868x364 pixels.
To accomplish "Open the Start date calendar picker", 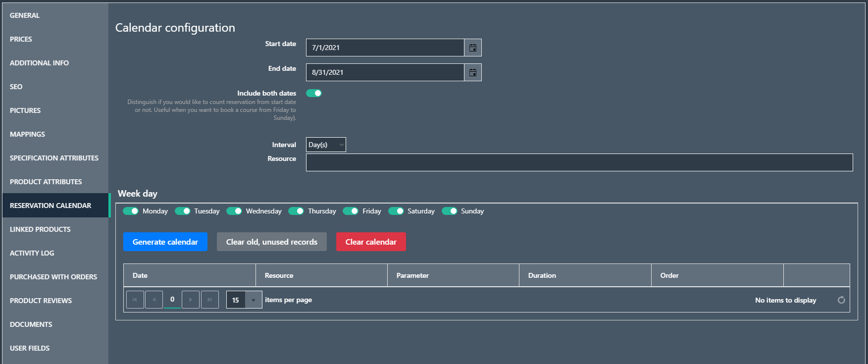I will [x=473, y=48].
